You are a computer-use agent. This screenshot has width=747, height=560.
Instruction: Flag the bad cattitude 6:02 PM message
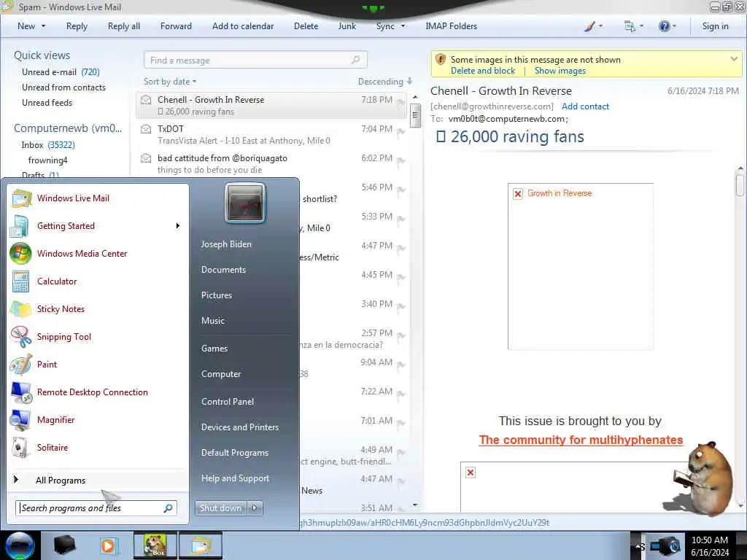click(400, 160)
